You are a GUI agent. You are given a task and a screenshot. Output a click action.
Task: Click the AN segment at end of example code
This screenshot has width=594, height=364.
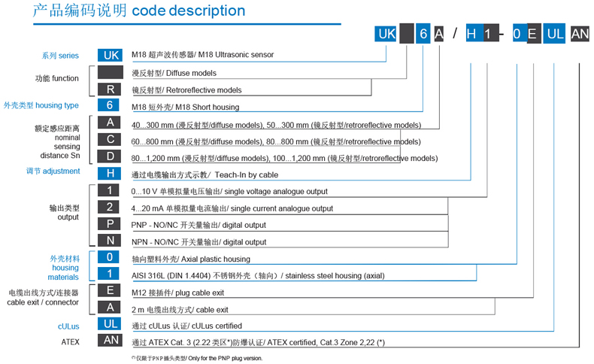pos(580,34)
